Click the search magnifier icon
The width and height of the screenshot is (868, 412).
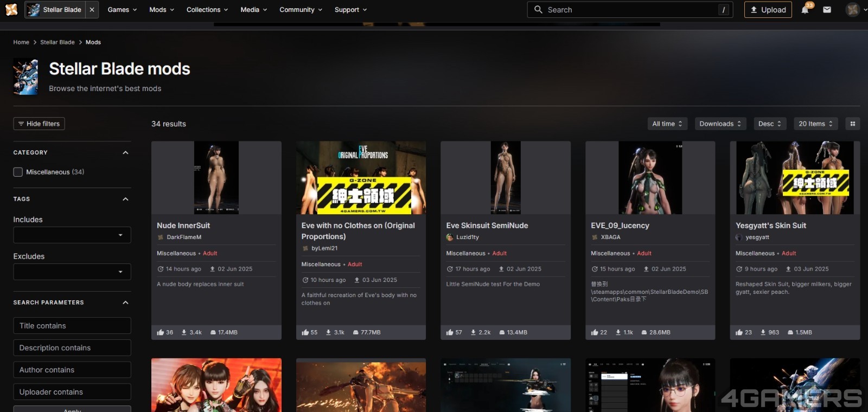click(538, 9)
